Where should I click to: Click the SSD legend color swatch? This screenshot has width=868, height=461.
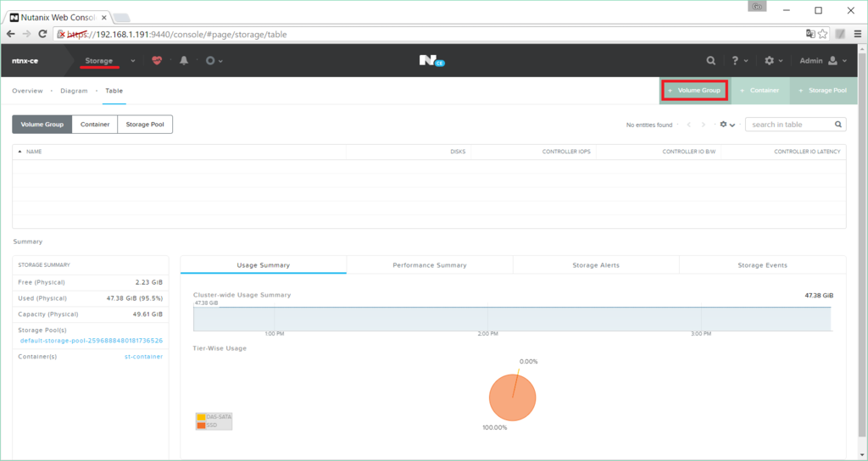pos(201,425)
